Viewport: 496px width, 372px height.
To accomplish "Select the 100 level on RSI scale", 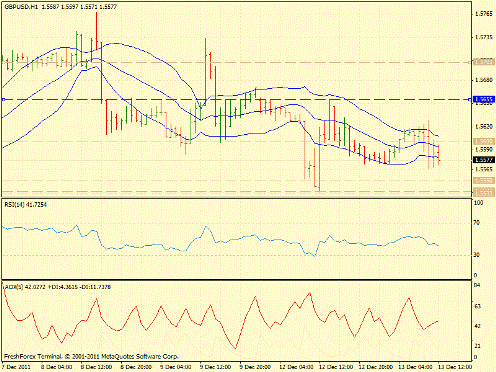I will pos(478,203).
